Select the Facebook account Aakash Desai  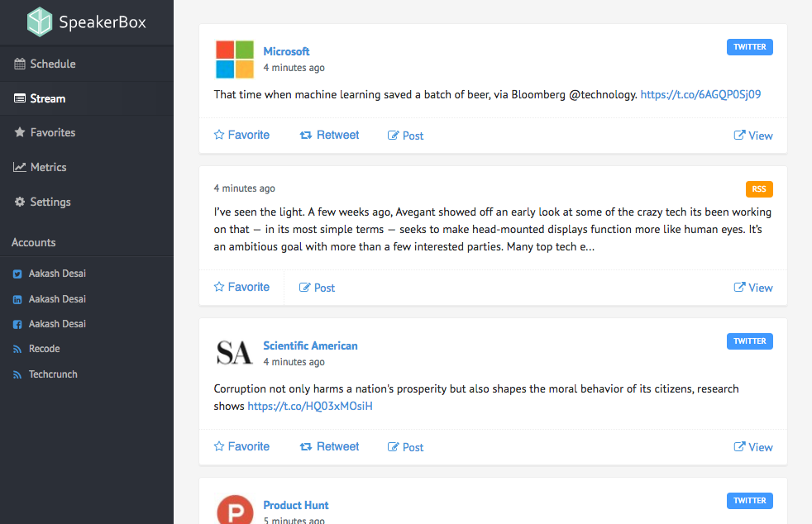click(x=57, y=324)
